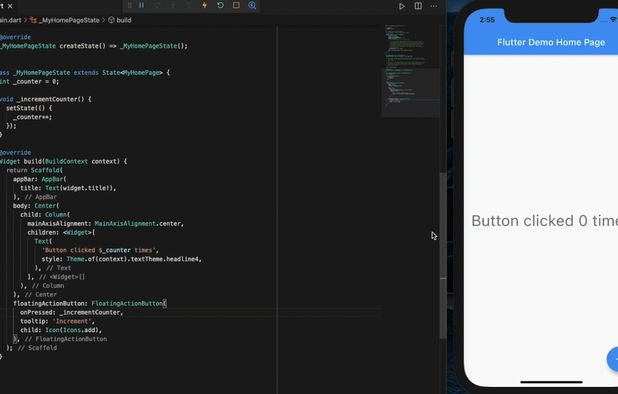
Task: Click the code minimap preview
Action: [x=410, y=71]
